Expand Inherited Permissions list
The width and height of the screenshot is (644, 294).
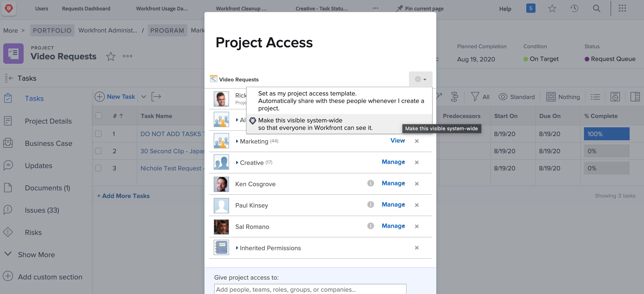tap(237, 248)
